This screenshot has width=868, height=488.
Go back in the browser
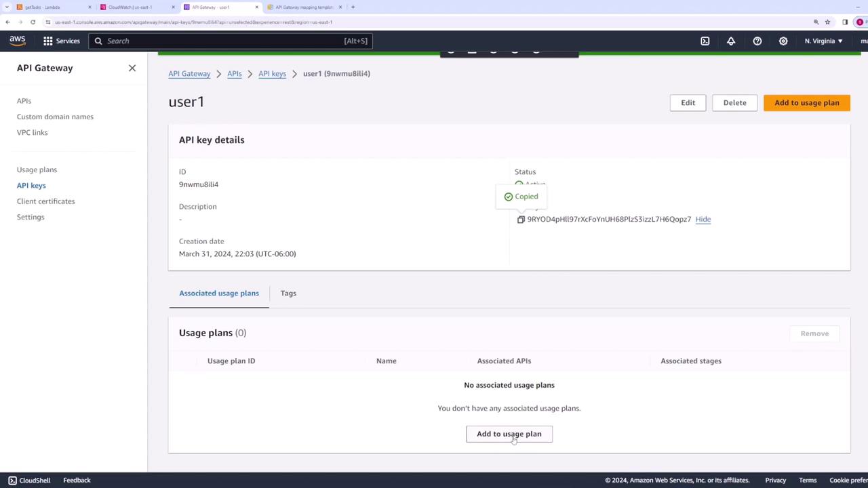click(x=7, y=22)
